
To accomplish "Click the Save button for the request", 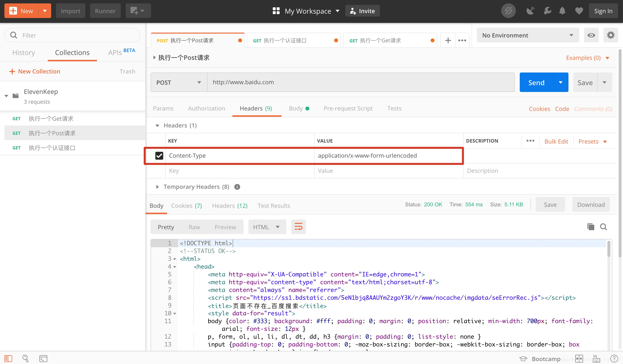I will 585,82.
